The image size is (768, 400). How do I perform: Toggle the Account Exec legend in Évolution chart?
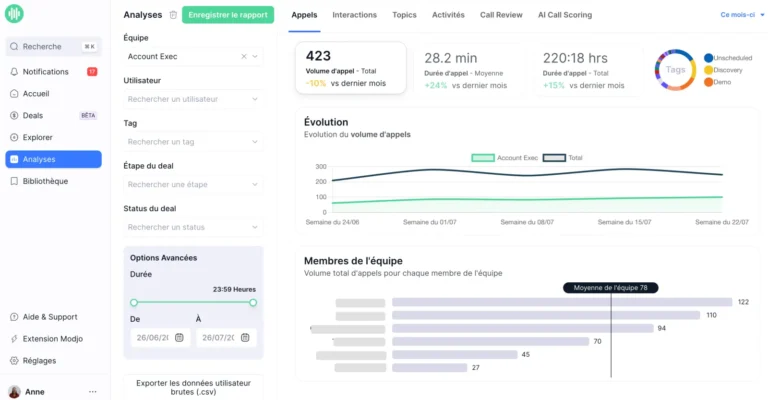pyautogui.click(x=504, y=158)
